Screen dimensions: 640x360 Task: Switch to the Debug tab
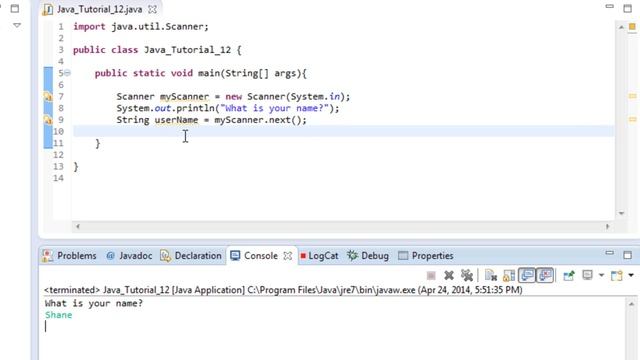click(x=368, y=256)
